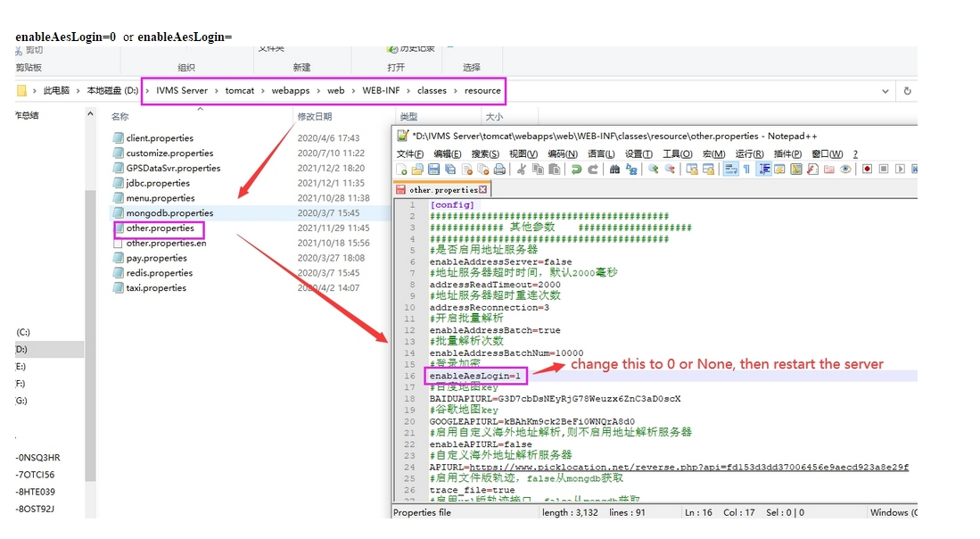Click the Save All icon in Notepad++
Image resolution: width=980 pixels, height=539 pixels.
coord(450,170)
